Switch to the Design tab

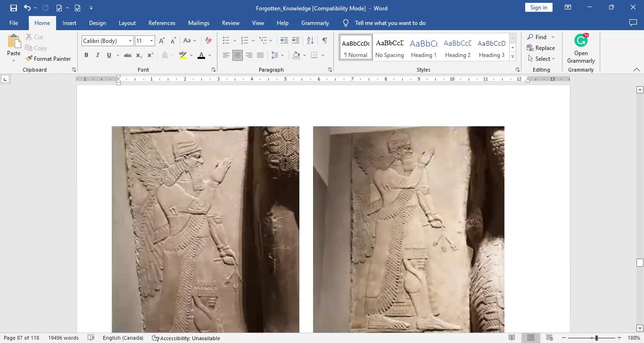pos(97,23)
